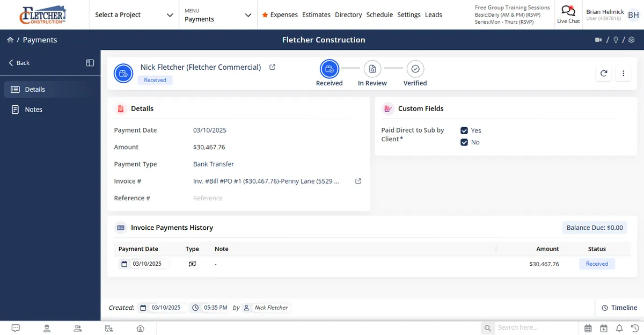Open Schedule in the top navigation

pos(379,15)
